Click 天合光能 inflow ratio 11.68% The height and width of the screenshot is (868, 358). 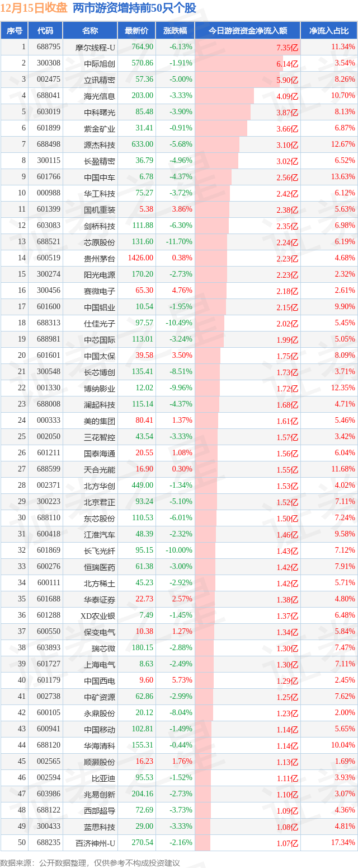coord(343,469)
